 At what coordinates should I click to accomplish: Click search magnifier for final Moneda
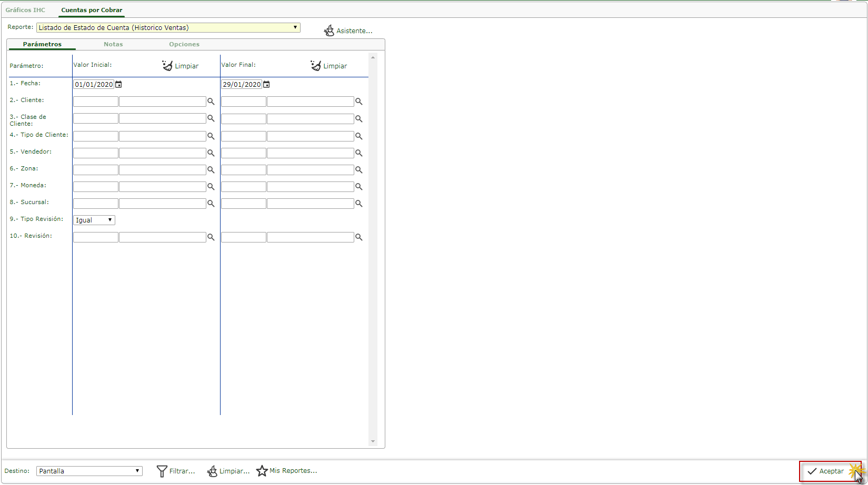[358, 187]
